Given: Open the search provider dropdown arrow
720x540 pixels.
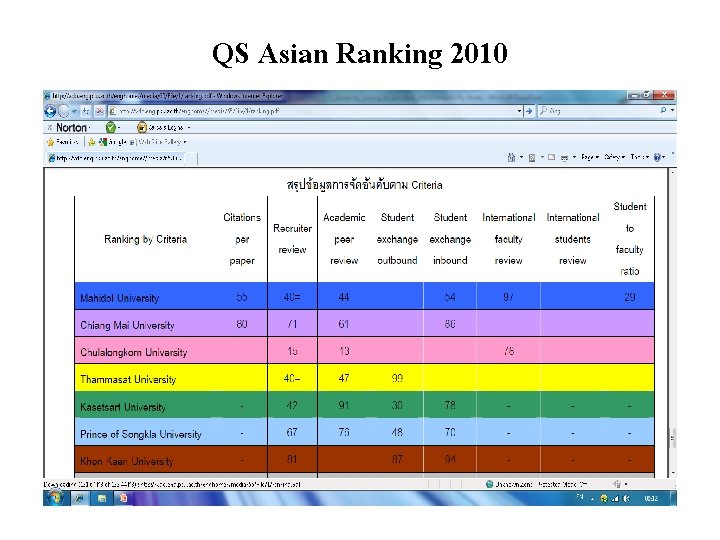Looking at the screenshot, I should 672,110.
